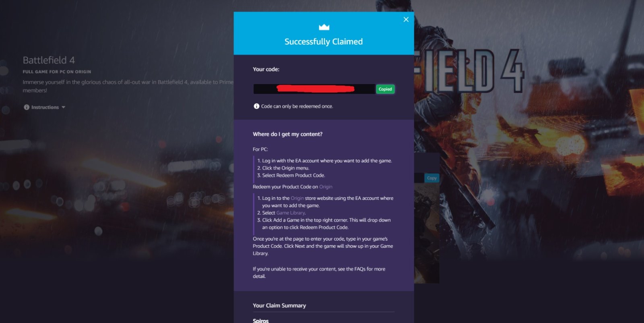
Task: Open the Origin store website link in step 1
Action: [x=297, y=198]
